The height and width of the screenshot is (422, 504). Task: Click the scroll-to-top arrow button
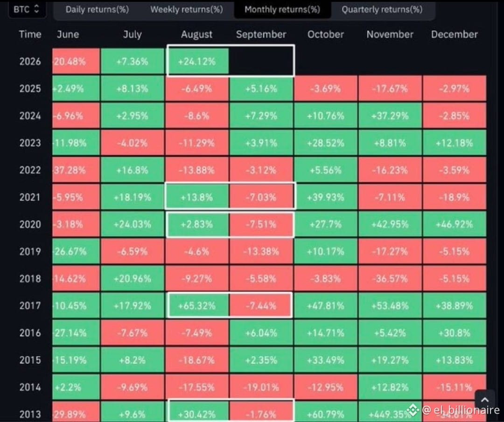(485, 400)
